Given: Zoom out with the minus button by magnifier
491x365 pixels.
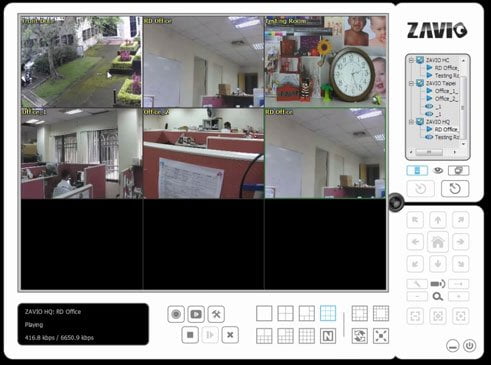Looking at the screenshot, I should pos(417,296).
